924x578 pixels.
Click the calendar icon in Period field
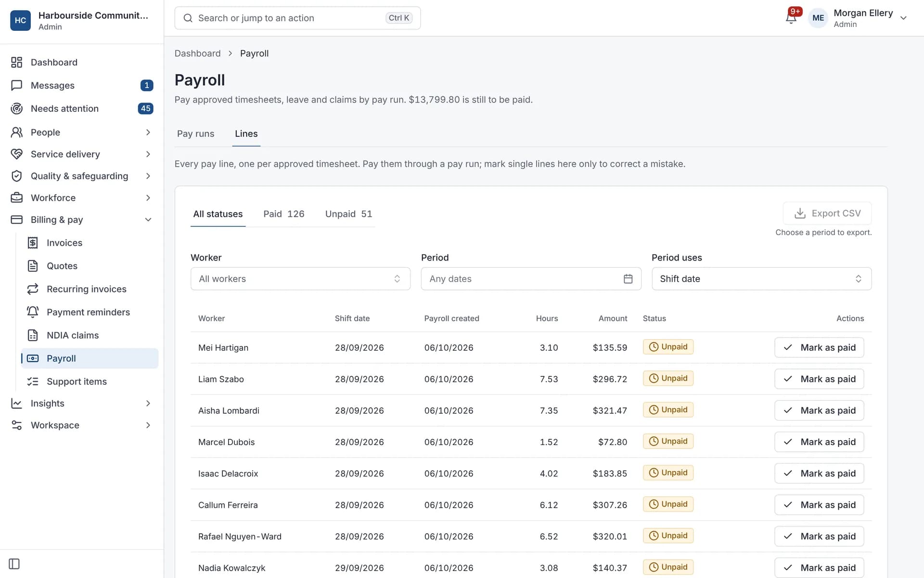[x=628, y=279]
